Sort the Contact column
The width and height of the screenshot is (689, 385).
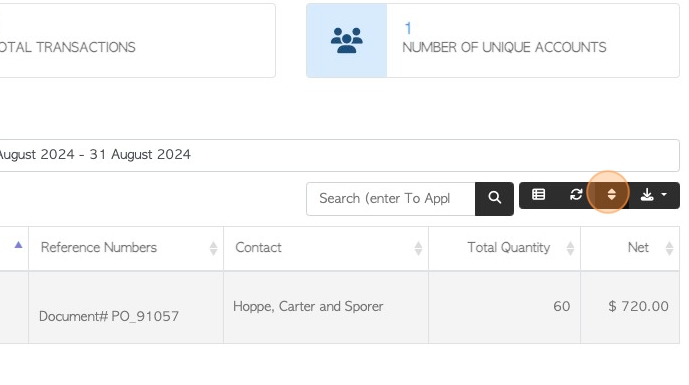click(418, 248)
